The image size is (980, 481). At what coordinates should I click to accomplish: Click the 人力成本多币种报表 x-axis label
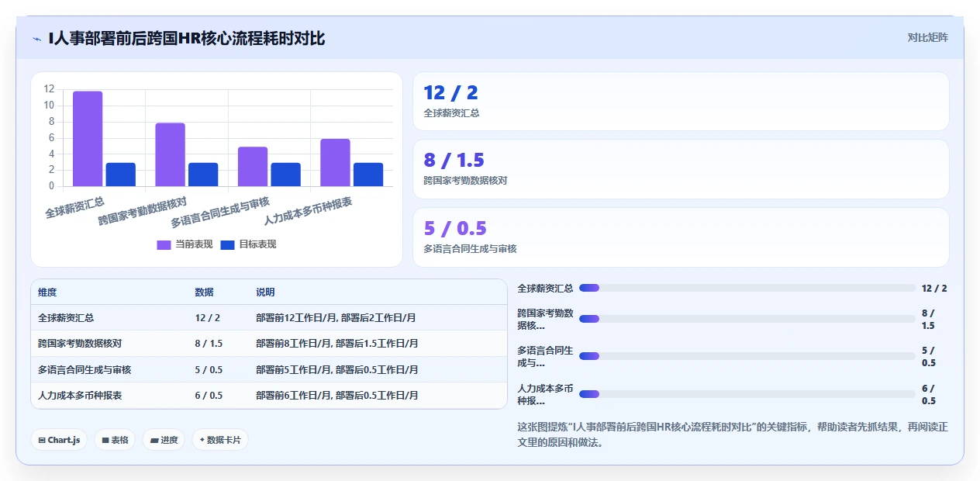pyautogui.click(x=308, y=210)
